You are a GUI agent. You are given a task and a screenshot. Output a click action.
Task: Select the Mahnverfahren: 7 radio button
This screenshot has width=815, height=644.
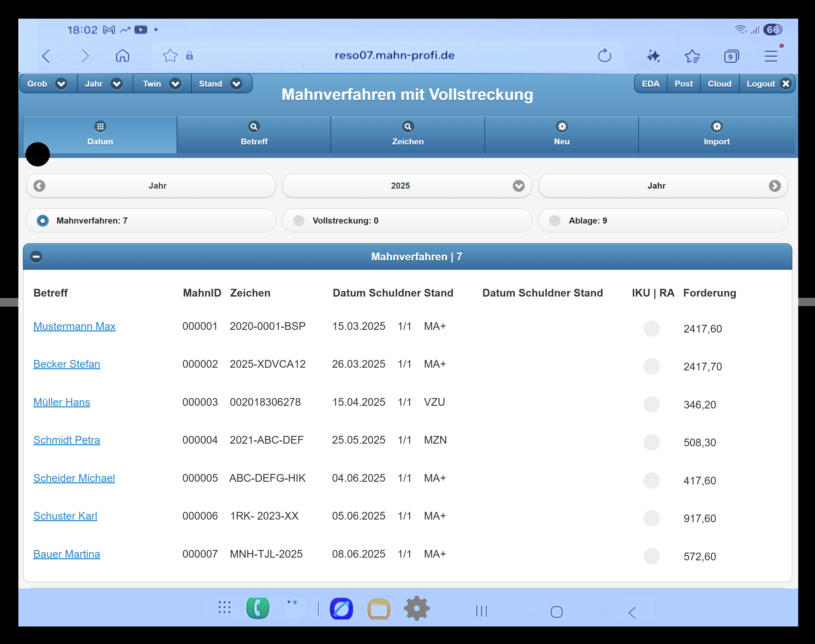click(43, 221)
